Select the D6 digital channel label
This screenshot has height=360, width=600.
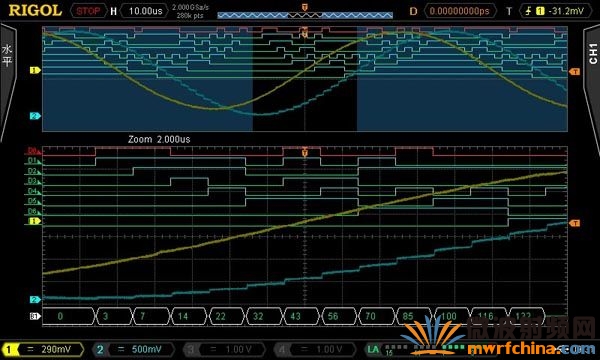[x=33, y=211]
